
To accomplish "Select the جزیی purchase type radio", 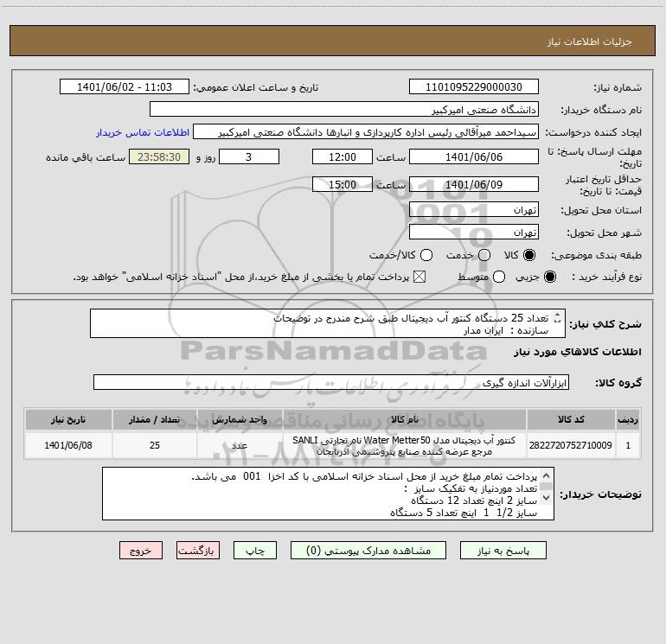I will (550, 277).
